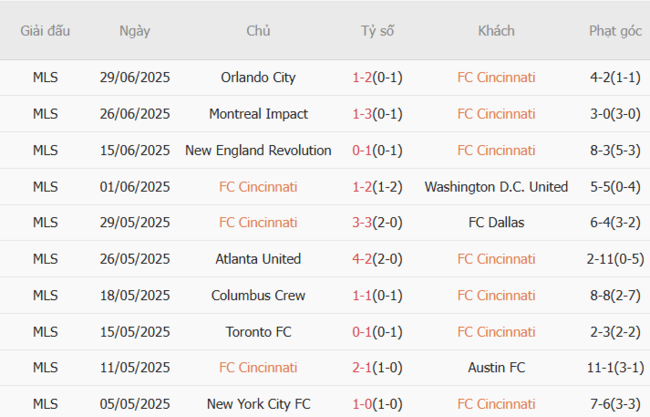Viewport: 650px width, 417px height.
Task: Click the 11-1 corner stat for Austin match
Action: pyautogui.click(x=602, y=367)
